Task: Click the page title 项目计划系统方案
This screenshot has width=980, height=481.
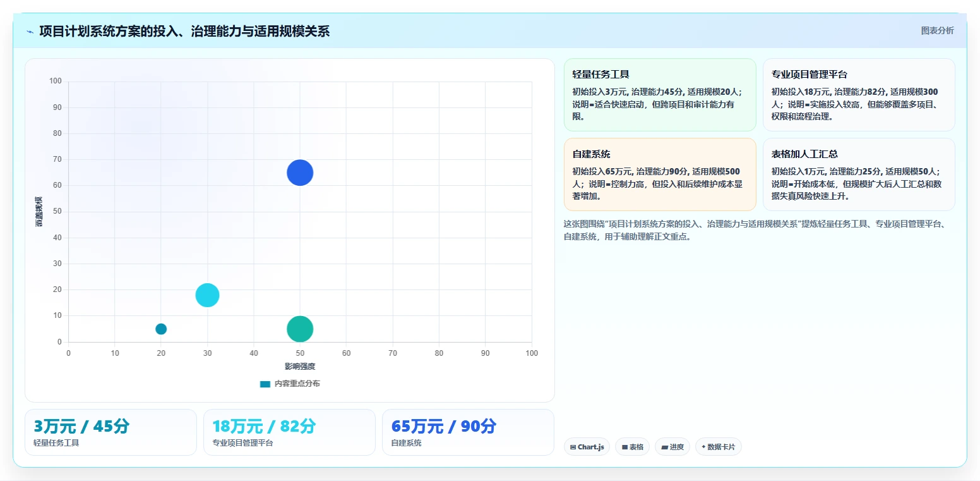Action: coord(184,31)
